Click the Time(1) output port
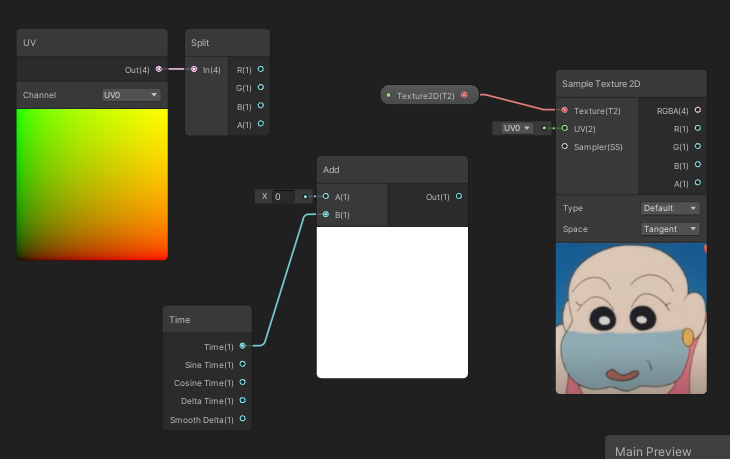The image size is (730, 459). tap(243, 345)
